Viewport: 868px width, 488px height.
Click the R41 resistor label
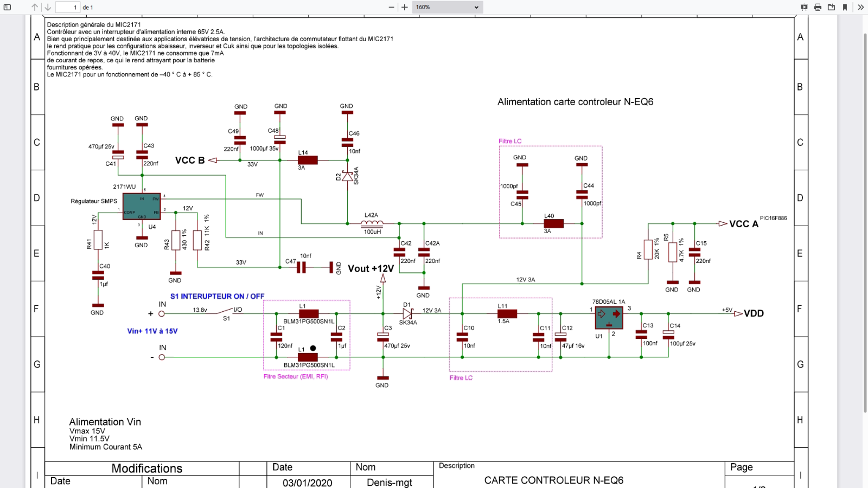coord(89,244)
